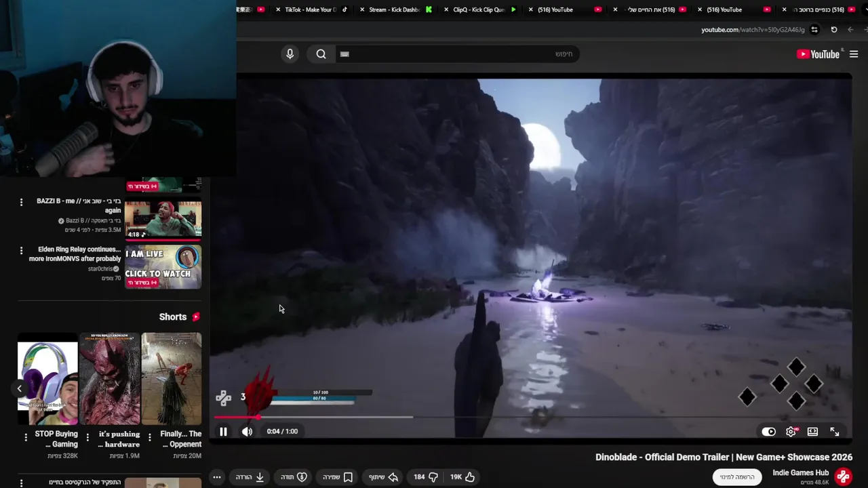Open the I AM LIVE stream thumbnail

coord(163,267)
